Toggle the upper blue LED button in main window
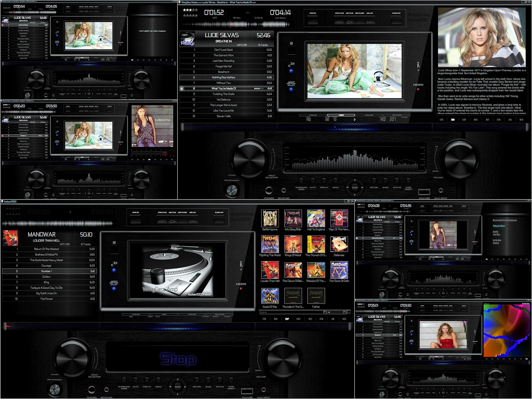The height and width of the screenshot is (399, 532). pyautogui.click(x=291, y=70)
